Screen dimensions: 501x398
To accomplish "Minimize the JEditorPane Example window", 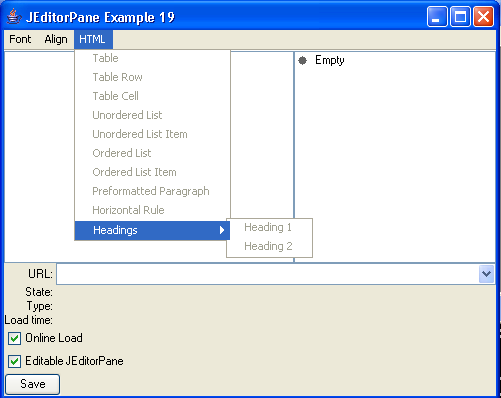I will 437,16.
